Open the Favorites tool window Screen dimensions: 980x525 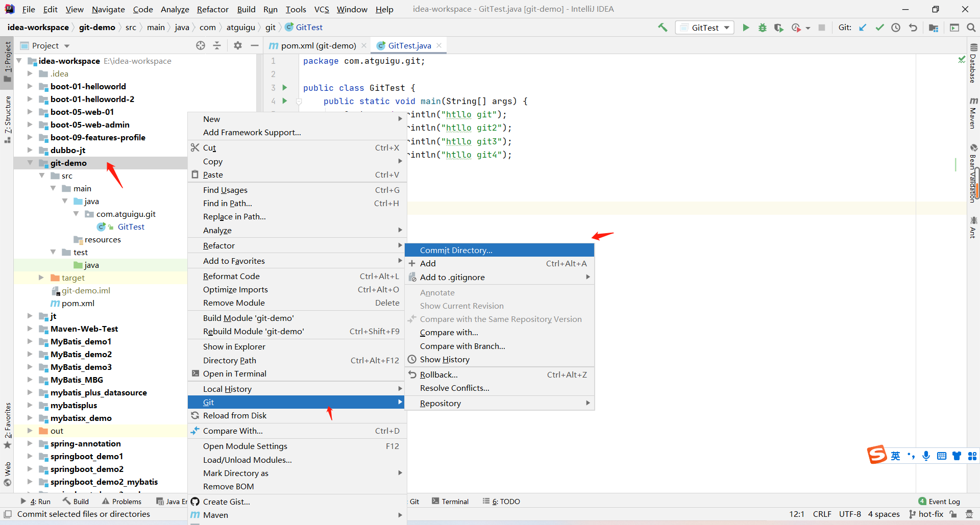click(x=8, y=426)
